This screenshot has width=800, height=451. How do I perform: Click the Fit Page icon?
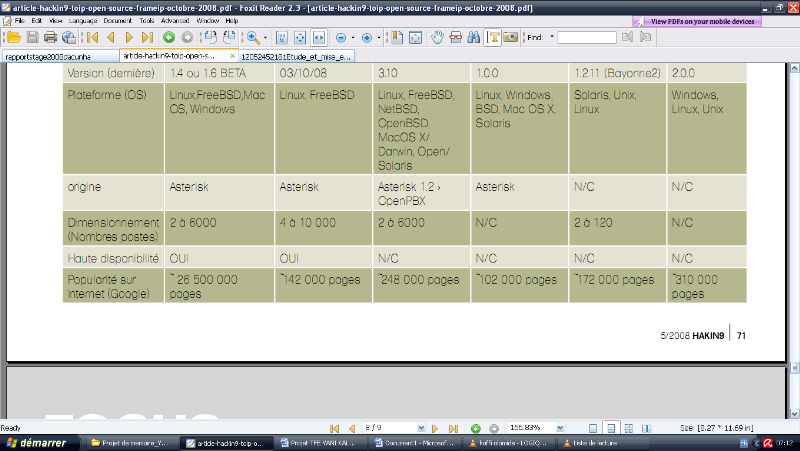click(x=300, y=37)
